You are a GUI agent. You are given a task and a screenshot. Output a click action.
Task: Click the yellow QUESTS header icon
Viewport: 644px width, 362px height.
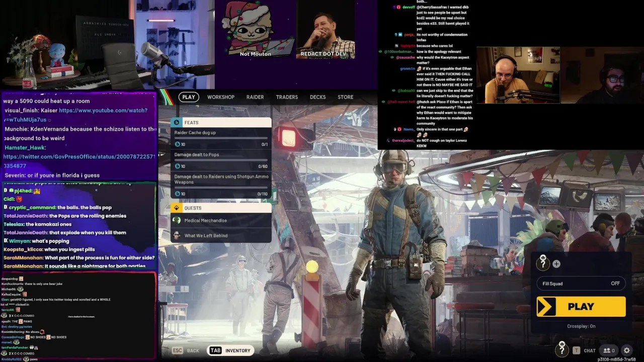pos(176,208)
